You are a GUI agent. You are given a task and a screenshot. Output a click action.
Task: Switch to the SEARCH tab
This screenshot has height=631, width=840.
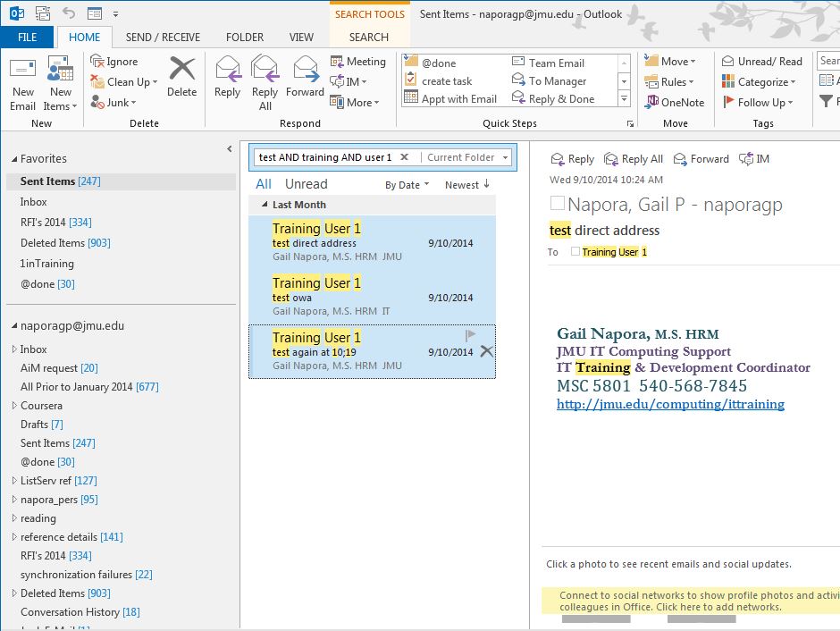click(369, 37)
